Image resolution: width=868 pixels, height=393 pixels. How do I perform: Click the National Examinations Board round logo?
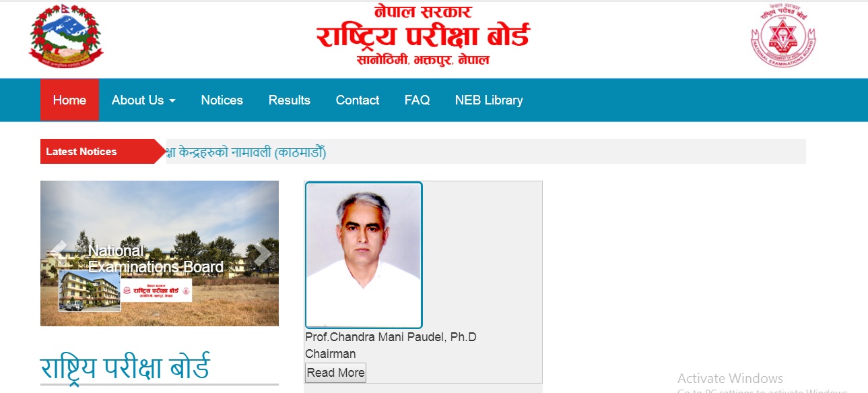click(782, 36)
